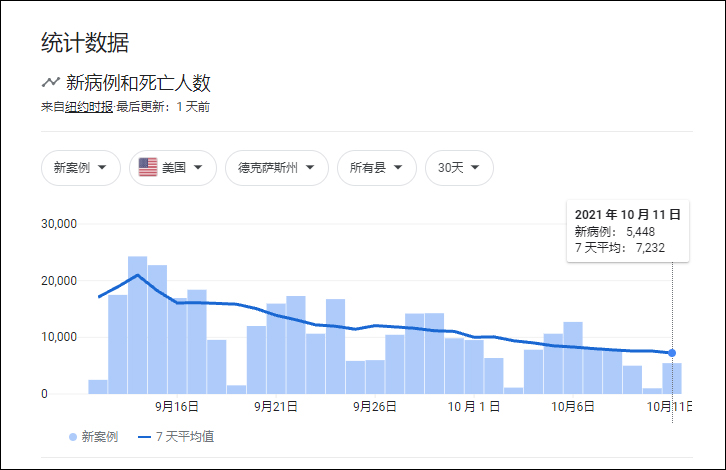Click the 20,000 axis label
Screen dimensions: 726x470
coord(59,281)
